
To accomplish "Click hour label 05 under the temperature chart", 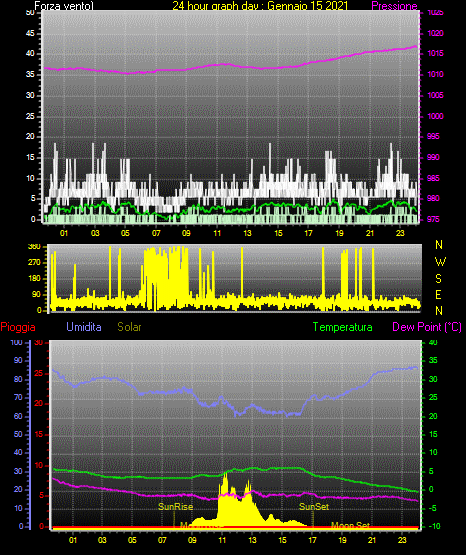I will 132,540.
